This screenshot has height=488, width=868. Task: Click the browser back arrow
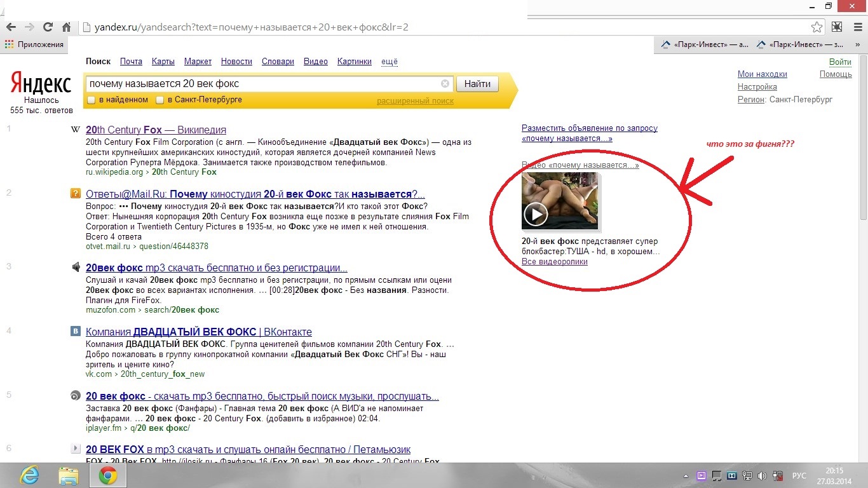(x=11, y=27)
